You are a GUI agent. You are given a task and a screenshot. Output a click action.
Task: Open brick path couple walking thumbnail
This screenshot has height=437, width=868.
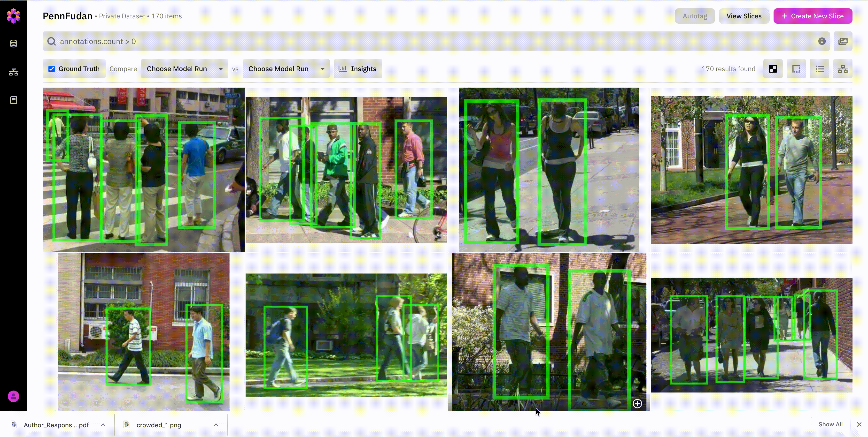[x=752, y=170]
